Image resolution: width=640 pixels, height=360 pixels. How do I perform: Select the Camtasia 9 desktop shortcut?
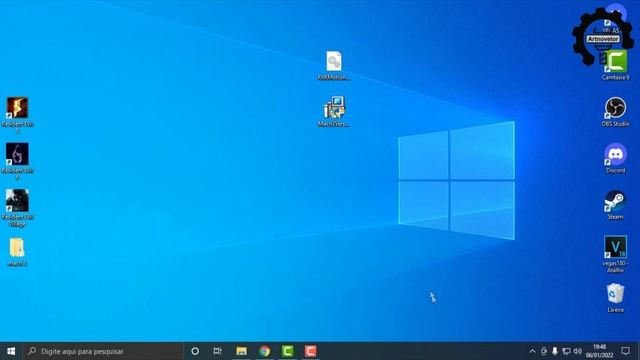click(x=616, y=61)
